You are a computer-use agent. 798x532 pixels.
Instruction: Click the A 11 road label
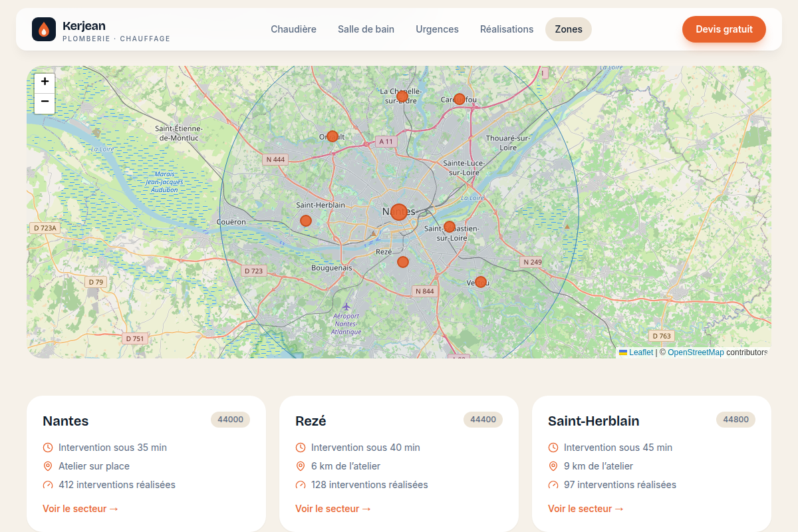pos(386,142)
